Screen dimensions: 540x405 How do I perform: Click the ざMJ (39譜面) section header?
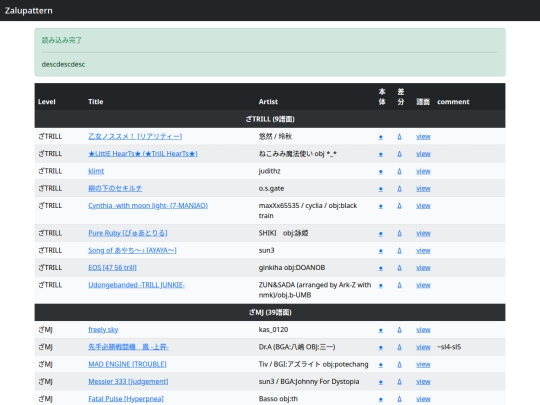point(270,312)
